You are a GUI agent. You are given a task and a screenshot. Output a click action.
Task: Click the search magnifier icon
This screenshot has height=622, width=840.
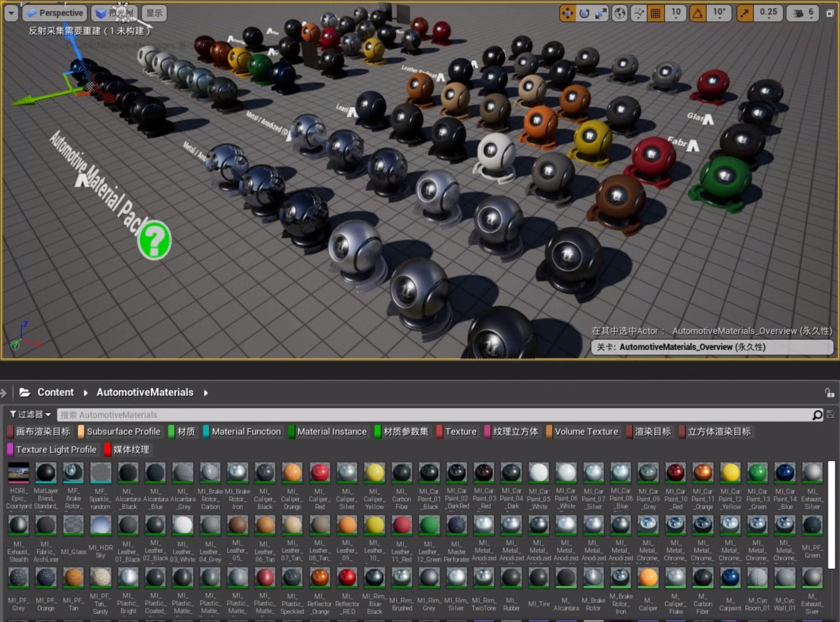coord(817,415)
